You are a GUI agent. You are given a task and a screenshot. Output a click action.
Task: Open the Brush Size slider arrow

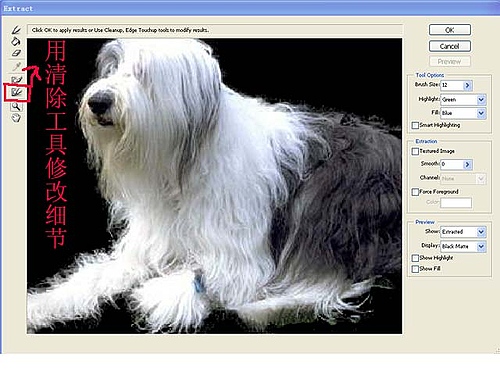point(467,85)
